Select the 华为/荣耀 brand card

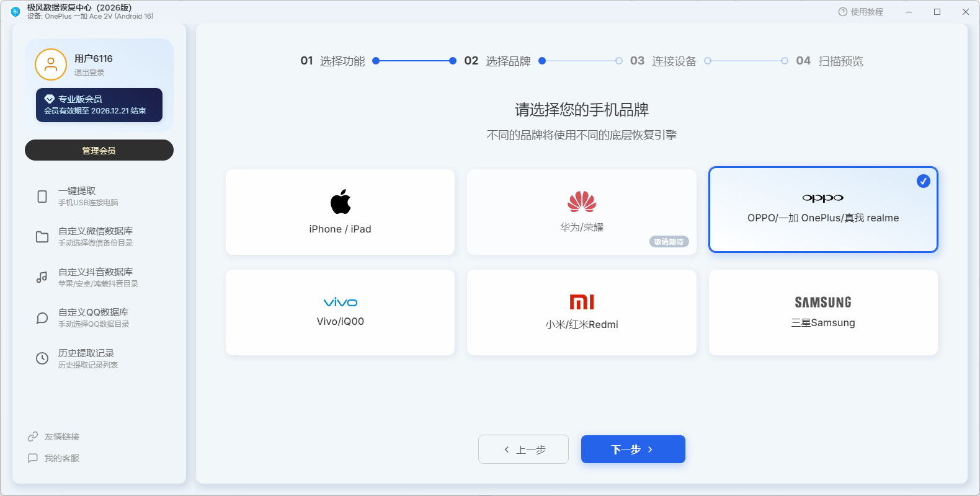[582, 212]
